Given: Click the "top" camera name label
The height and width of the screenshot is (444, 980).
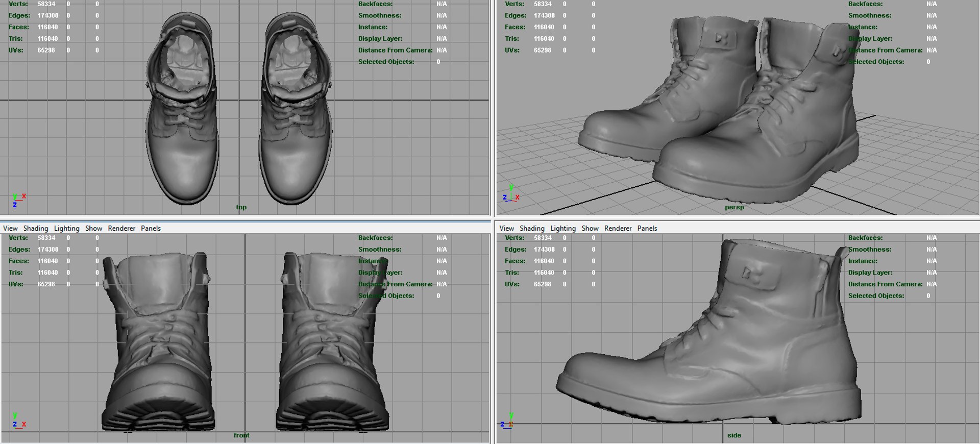Looking at the screenshot, I should pos(241,207).
